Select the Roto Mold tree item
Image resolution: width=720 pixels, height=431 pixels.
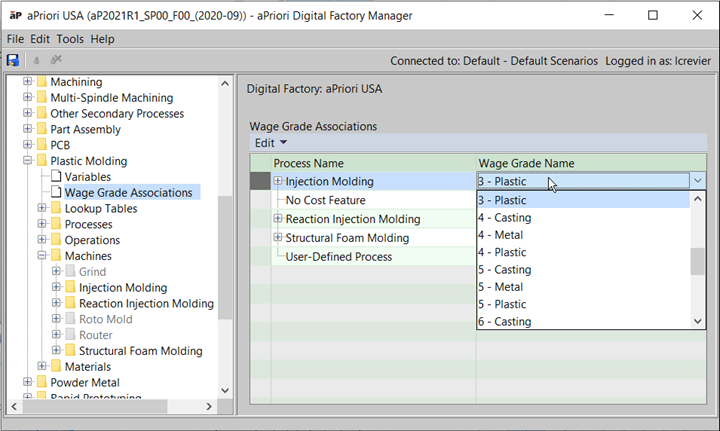(x=105, y=319)
